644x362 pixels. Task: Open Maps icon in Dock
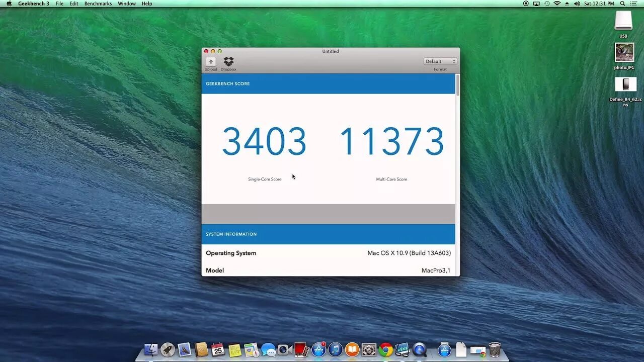(251, 349)
